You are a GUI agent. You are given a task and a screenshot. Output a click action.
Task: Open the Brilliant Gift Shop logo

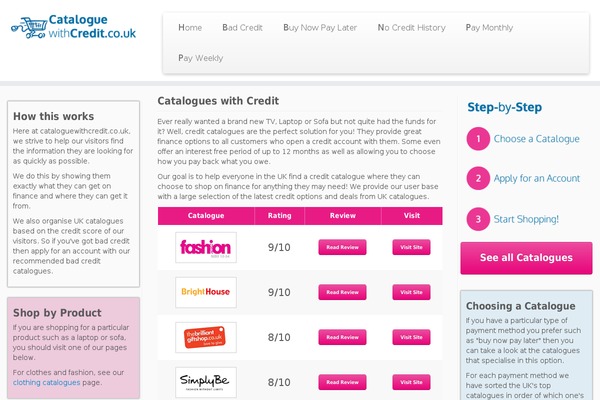pyautogui.click(x=206, y=337)
